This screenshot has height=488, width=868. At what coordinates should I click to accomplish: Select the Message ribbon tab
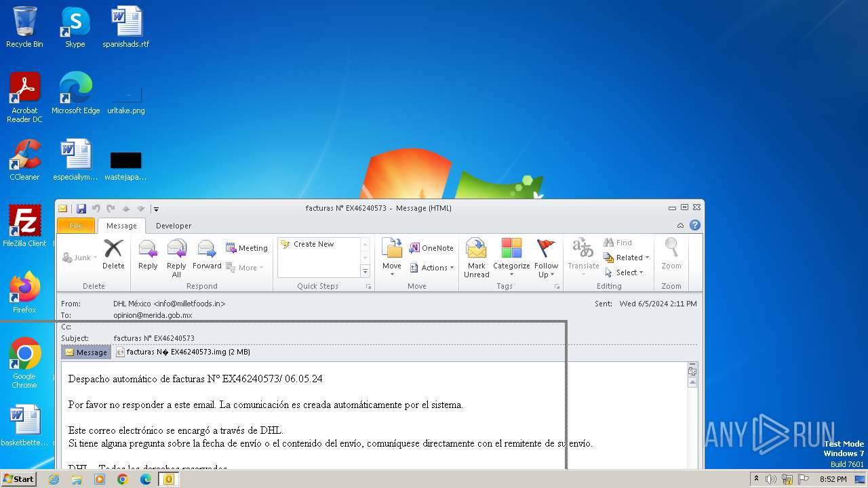[x=121, y=226]
